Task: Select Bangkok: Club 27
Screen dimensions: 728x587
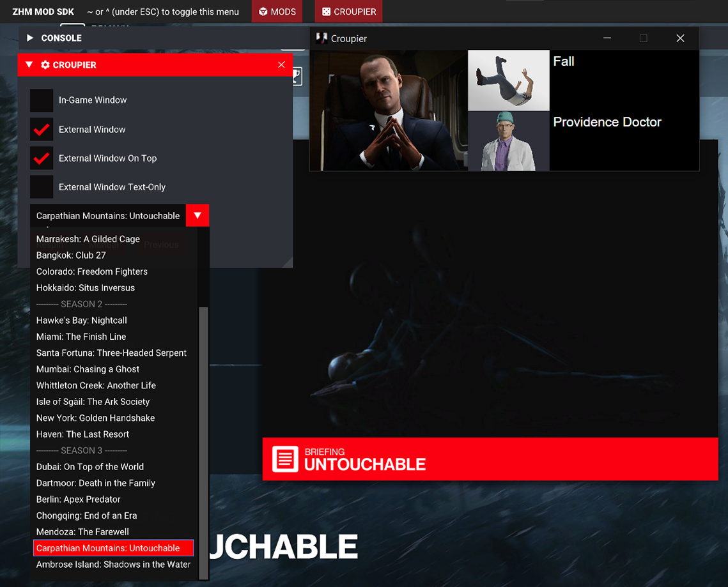Action: pos(71,255)
